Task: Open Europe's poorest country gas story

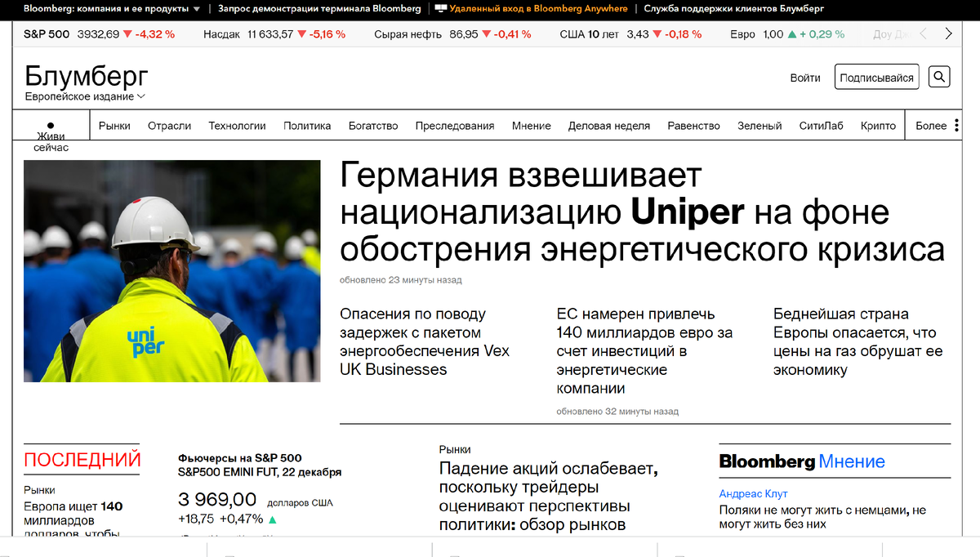Action: 858,341
